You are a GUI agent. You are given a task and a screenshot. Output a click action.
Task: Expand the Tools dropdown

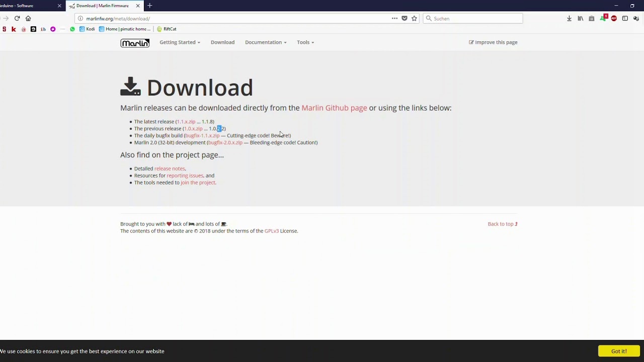(x=305, y=42)
